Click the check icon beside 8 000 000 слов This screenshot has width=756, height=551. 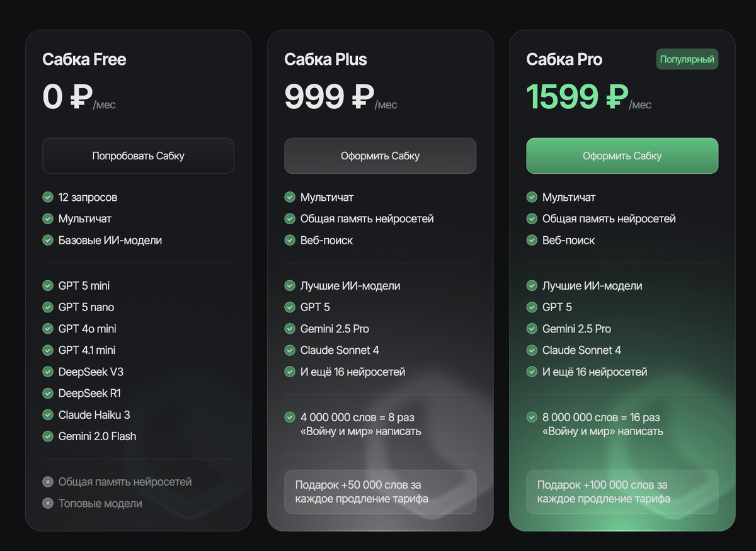coord(532,417)
